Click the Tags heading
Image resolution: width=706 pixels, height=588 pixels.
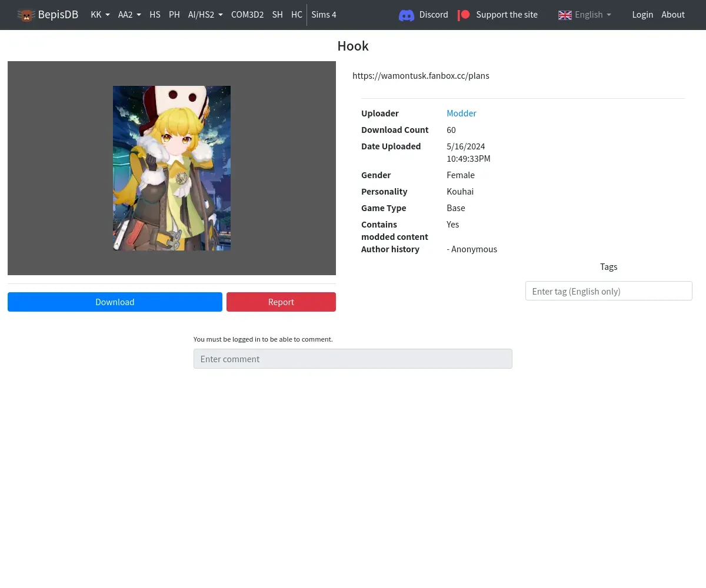(x=609, y=267)
